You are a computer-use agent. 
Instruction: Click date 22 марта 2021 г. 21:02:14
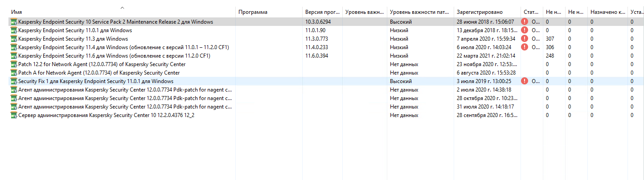[x=486, y=56]
